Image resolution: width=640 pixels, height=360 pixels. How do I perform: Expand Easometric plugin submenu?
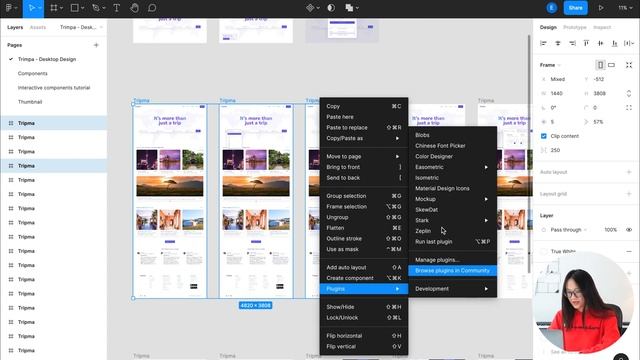coord(452,167)
